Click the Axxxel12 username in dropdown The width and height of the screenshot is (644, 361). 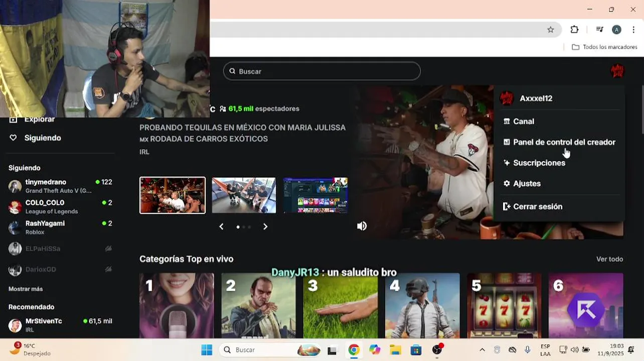[x=536, y=98]
